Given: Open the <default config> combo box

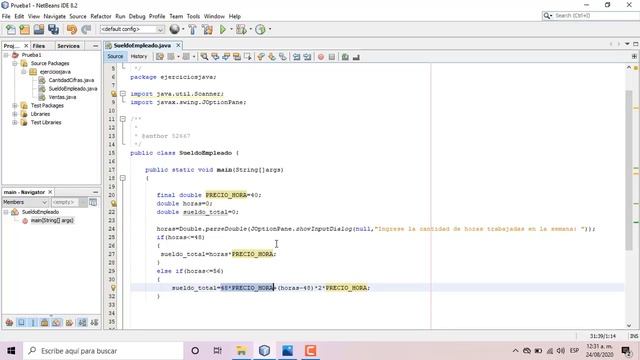Looking at the screenshot, I should click(132, 29).
